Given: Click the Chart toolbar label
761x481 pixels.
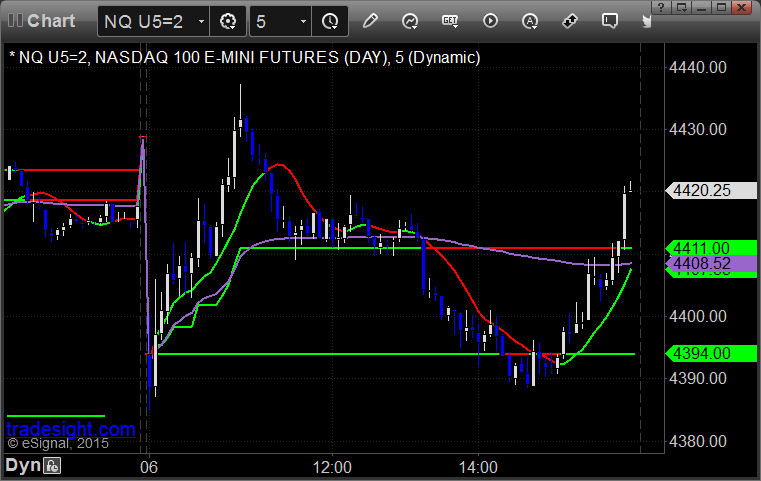Looking at the screenshot, I should point(51,21).
